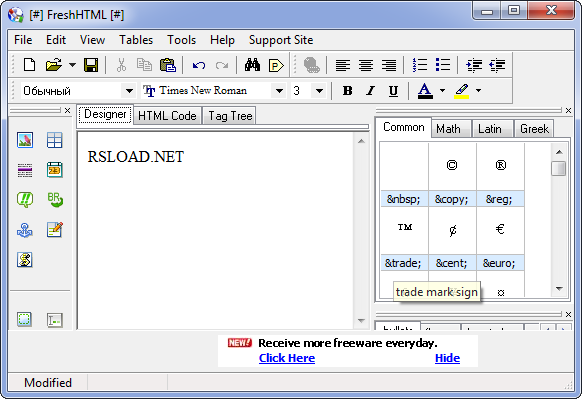
Task: Insert an anchor with the anchor icon
Action: click(x=25, y=230)
